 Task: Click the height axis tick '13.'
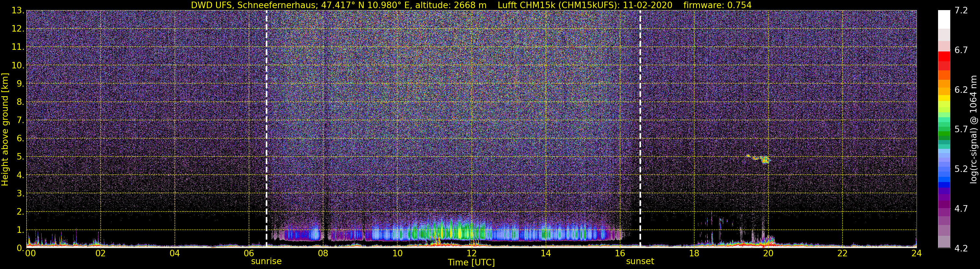coord(18,11)
